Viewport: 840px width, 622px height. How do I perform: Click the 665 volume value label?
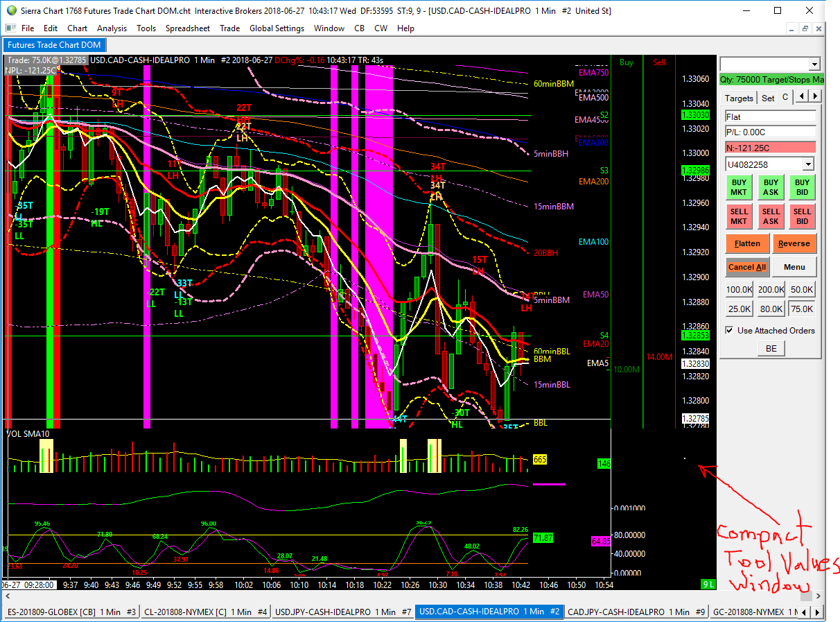coord(540,460)
